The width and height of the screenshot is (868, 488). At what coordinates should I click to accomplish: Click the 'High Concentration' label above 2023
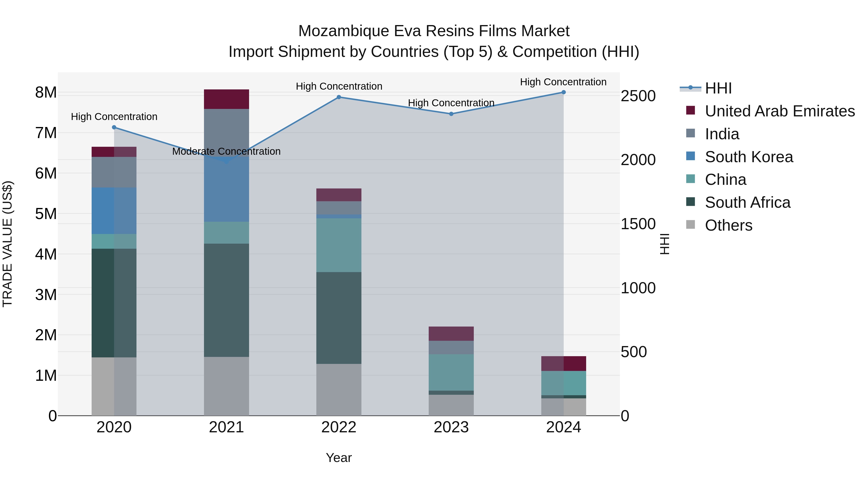point(451,103)
